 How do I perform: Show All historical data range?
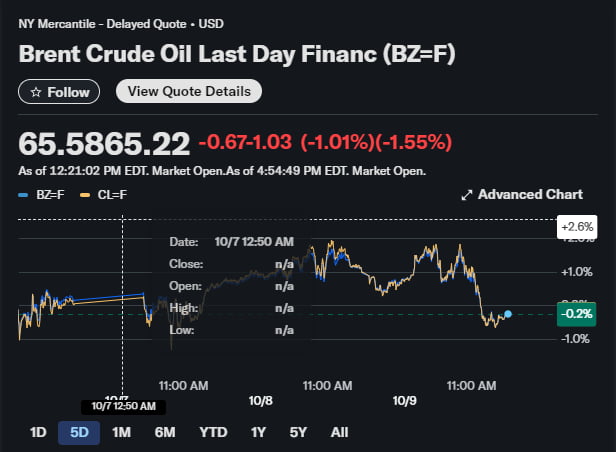[339, 432]
